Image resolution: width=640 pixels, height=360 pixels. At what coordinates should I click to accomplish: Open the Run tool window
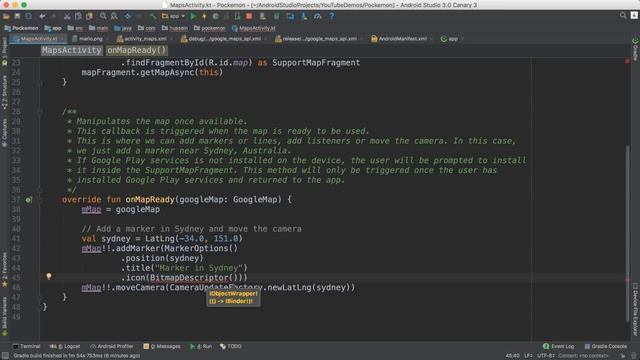click(201, 346)
